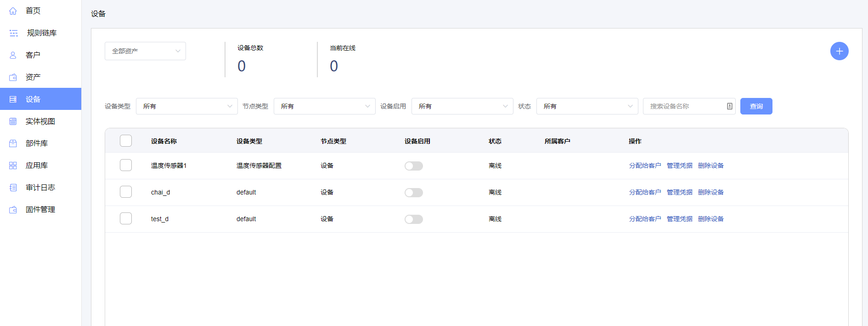Open the 全部资产 dropdown
The image size is (868, 326).
(x=145, y=51)
